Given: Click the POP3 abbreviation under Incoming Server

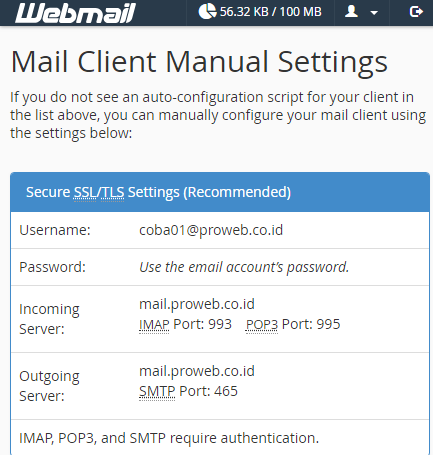Looking at the screenshot, I should (262, 324).
